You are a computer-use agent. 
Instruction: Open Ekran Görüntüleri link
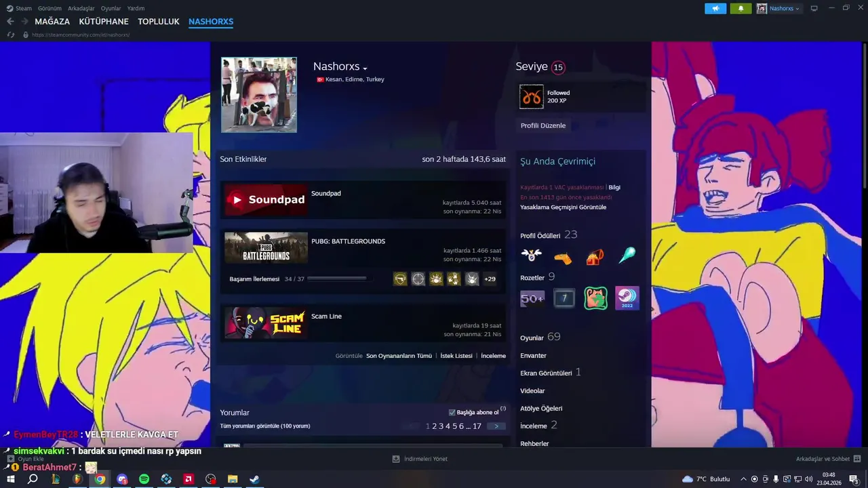click(546, 373)
